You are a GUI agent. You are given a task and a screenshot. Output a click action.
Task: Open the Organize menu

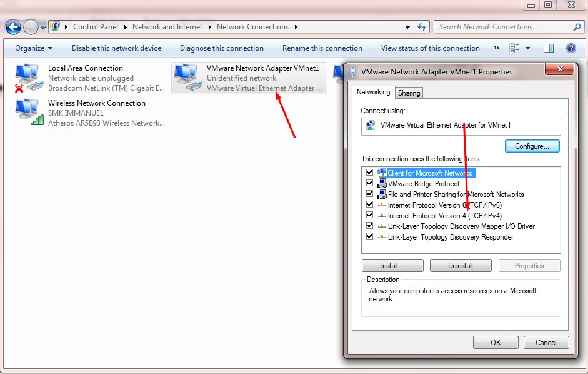pos(34,48)
